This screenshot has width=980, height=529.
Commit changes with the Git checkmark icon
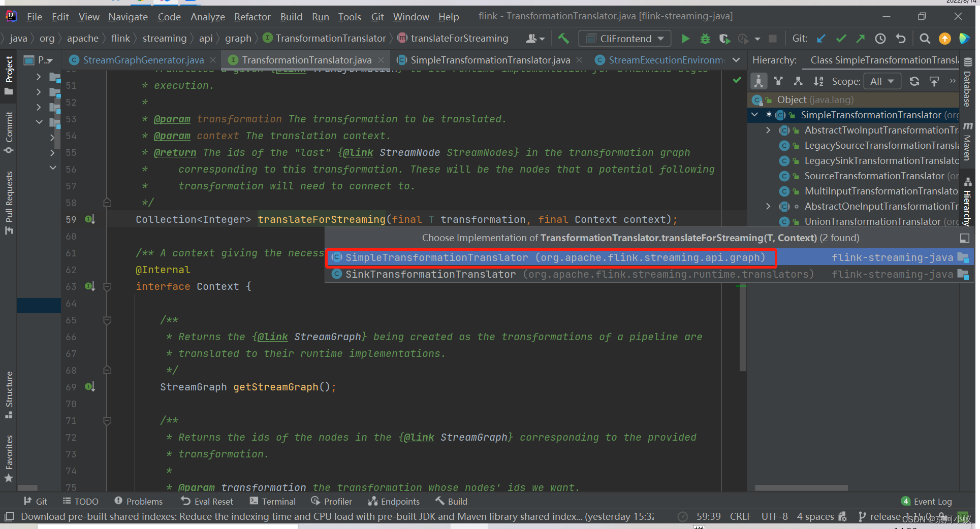tap(841, 39)
